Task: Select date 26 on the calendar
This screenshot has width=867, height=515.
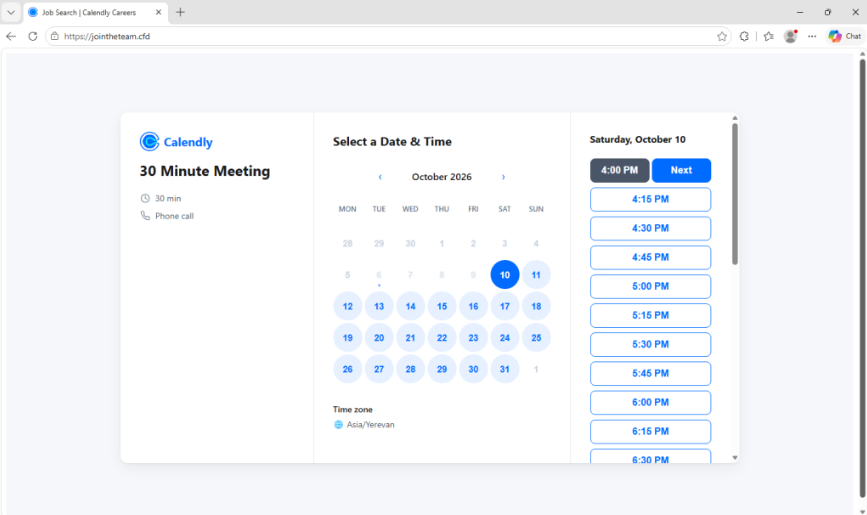Action: click(x=348, y=369)
